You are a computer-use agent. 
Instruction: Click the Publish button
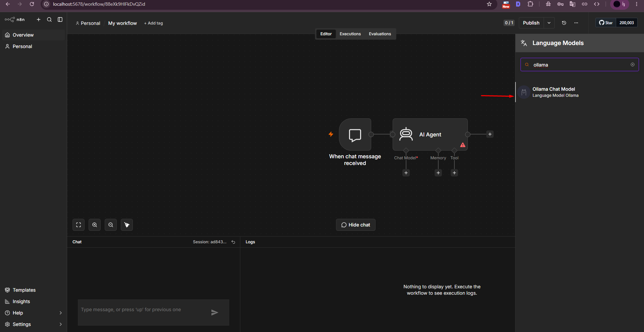click(x=531, y=23)
